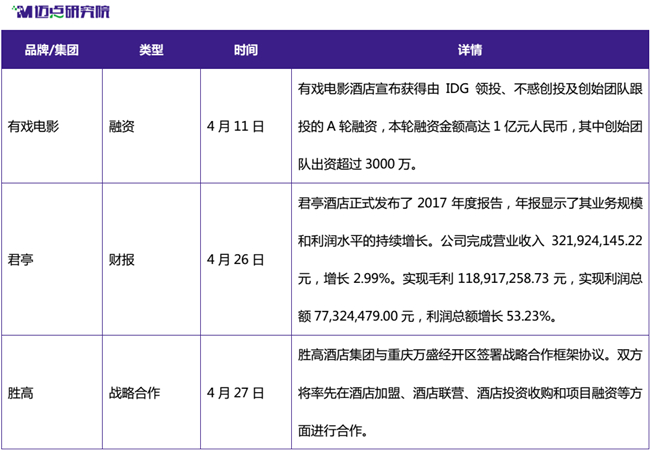
Task: Select the 时间 column header
Action: 246,50
